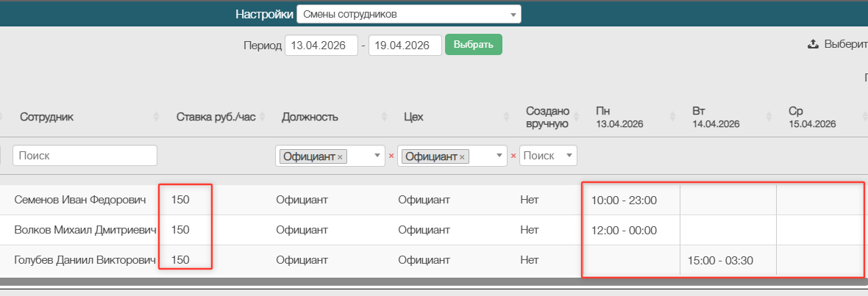Viewport: 868px width, 296px height.
Task: Click rate 150 in Волков row
Action: pyautogui.click(x=180, y=230)
